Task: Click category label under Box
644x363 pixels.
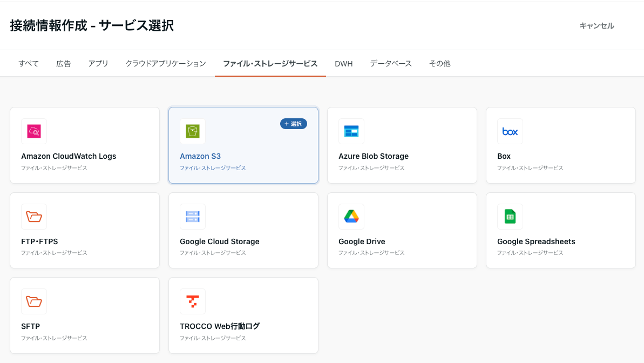Action: click(x=530, y=168)
